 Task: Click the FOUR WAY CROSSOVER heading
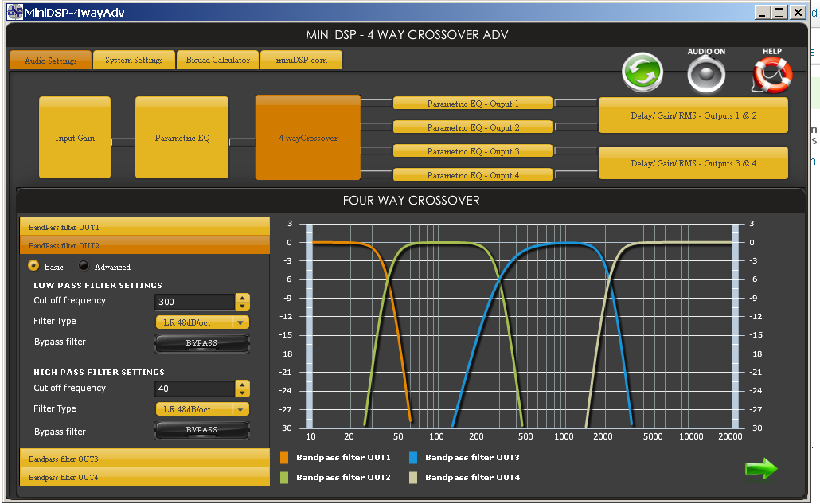(411, 200)
